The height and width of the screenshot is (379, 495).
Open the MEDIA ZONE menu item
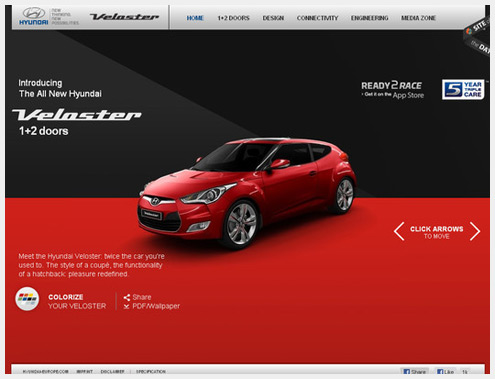point(418,18)
